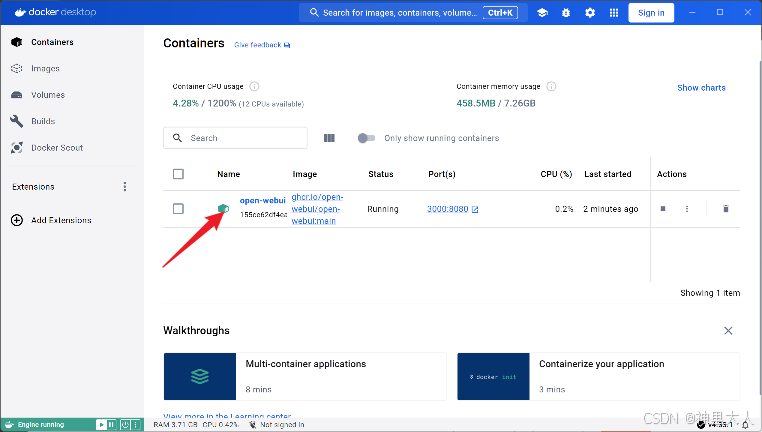
Task: Click the Not signed in status icon
Action: pos(253,425)
